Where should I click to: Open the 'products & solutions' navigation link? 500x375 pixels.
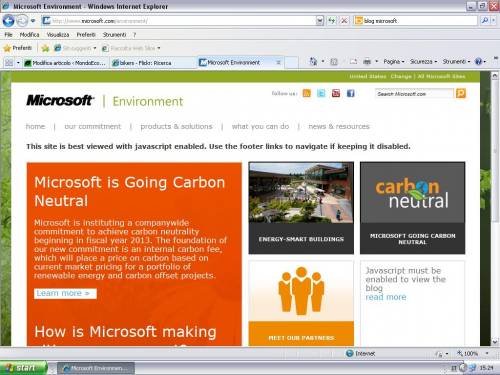176,126
